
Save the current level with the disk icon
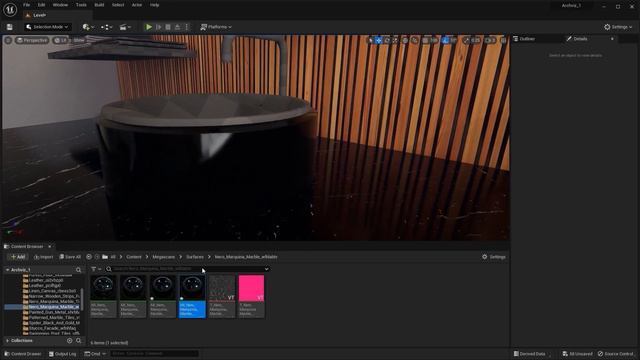tap(9, 27)
